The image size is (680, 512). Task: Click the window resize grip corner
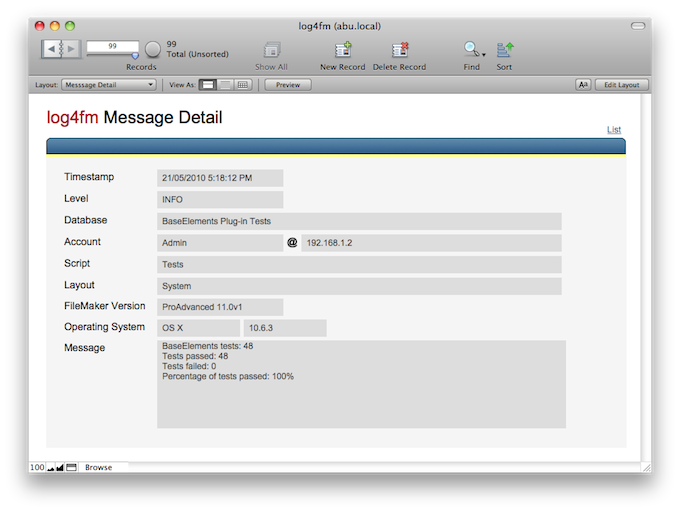click(x=646, y=467)
